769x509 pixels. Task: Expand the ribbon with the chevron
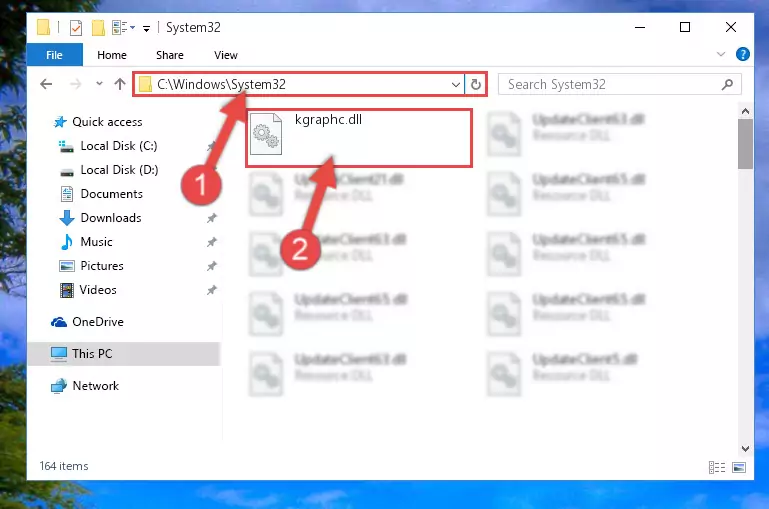click(721, 54)
